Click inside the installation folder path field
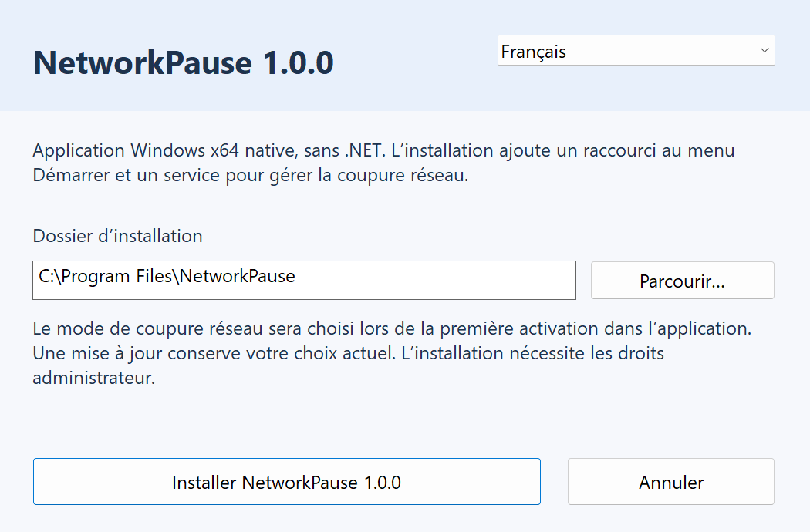 (x=304, y=280)
